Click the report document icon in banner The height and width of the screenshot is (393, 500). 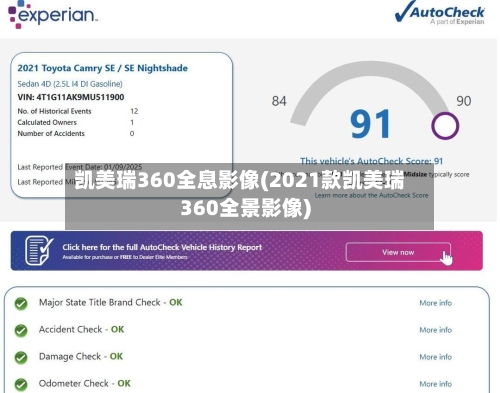[39, 251]
